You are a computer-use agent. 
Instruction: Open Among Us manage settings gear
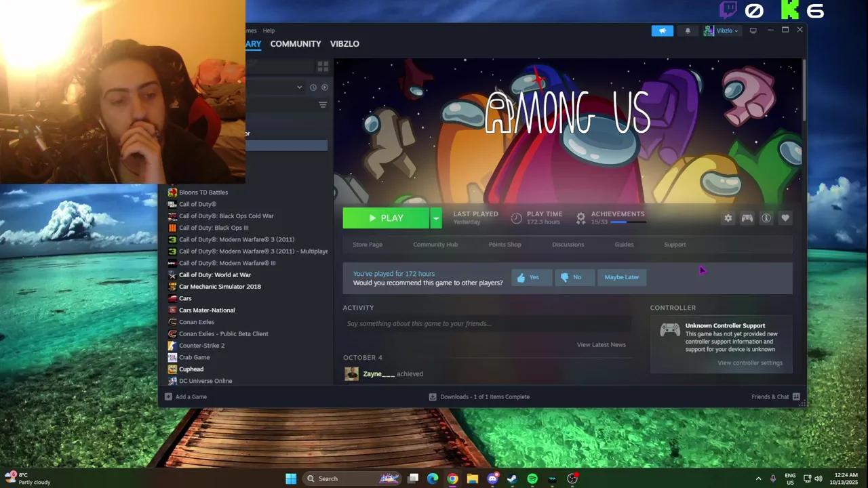pyautogui.click(x=728, y=218)
